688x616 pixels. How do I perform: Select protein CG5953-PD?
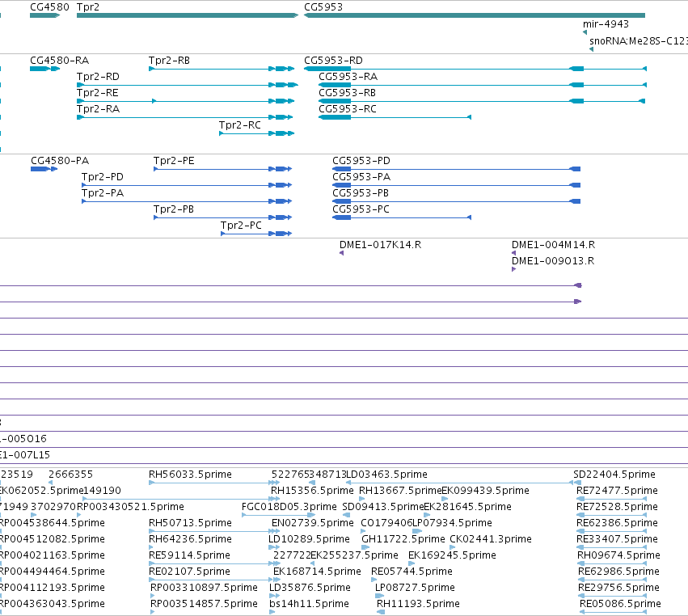click(456, 169)
